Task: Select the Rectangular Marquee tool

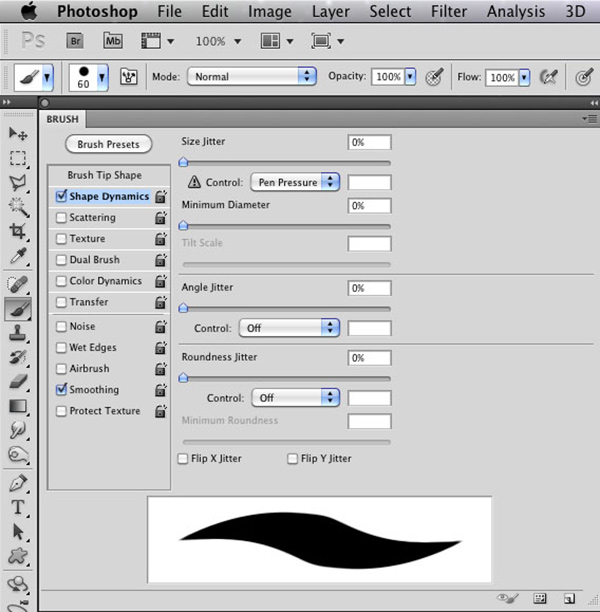Action: (18, 158)
